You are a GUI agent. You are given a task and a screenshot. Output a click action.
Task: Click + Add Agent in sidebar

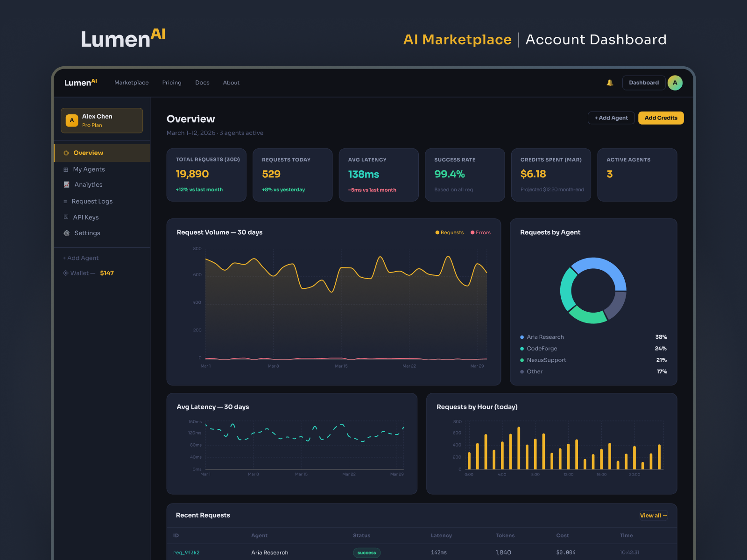pyautogui.click(x=81, y=258)
